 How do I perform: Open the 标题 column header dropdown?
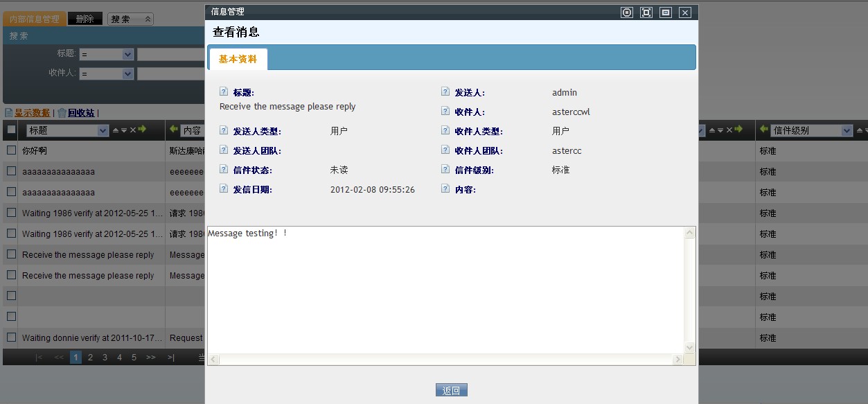pos(103,130)
